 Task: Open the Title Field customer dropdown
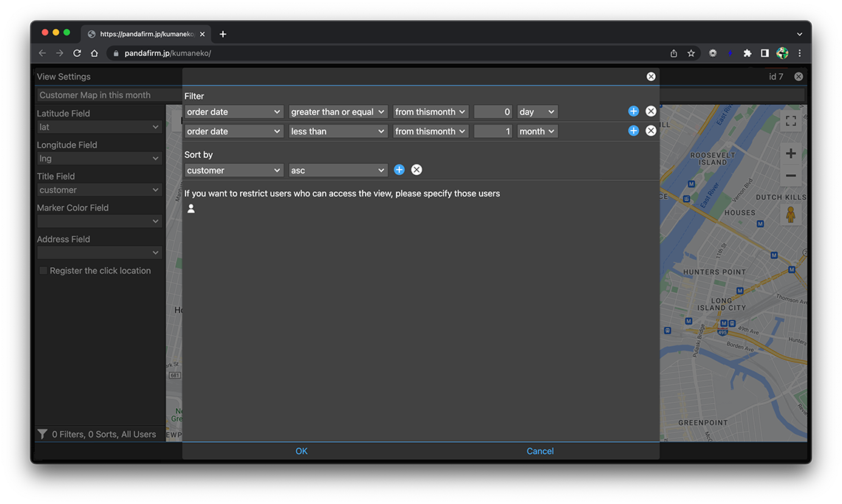(x=99, y=190)
